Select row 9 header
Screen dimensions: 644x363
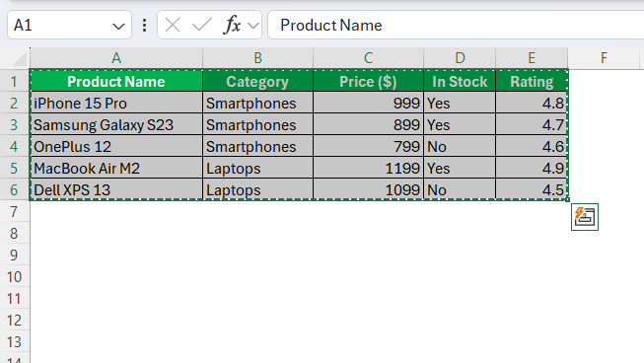15,255
